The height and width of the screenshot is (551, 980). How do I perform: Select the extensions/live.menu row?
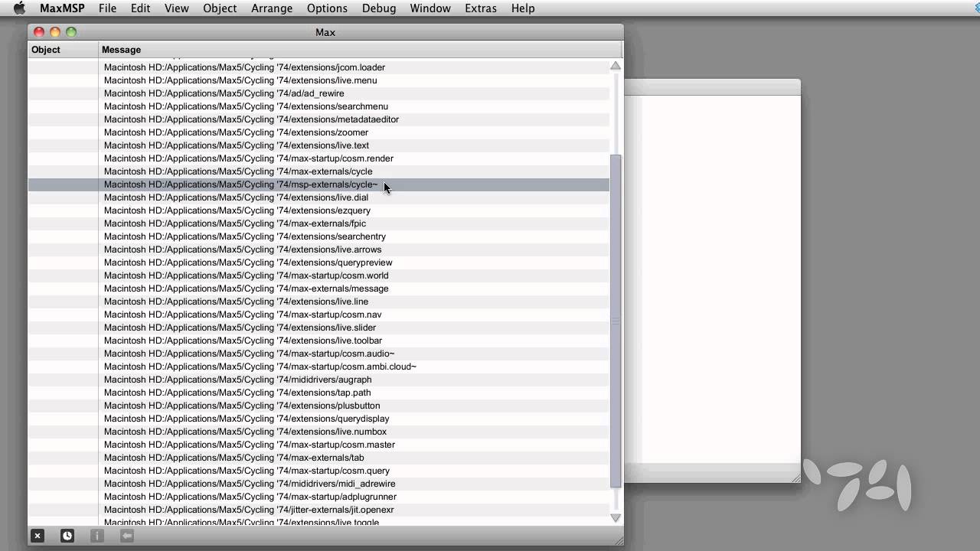click(x=318, y=80)
